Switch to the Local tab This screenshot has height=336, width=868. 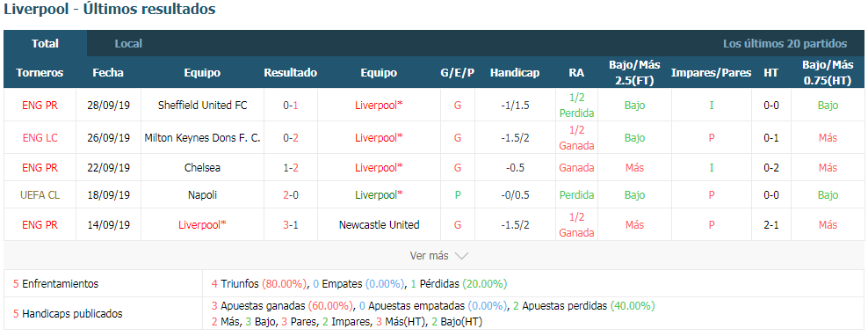[x=128, y=44]
